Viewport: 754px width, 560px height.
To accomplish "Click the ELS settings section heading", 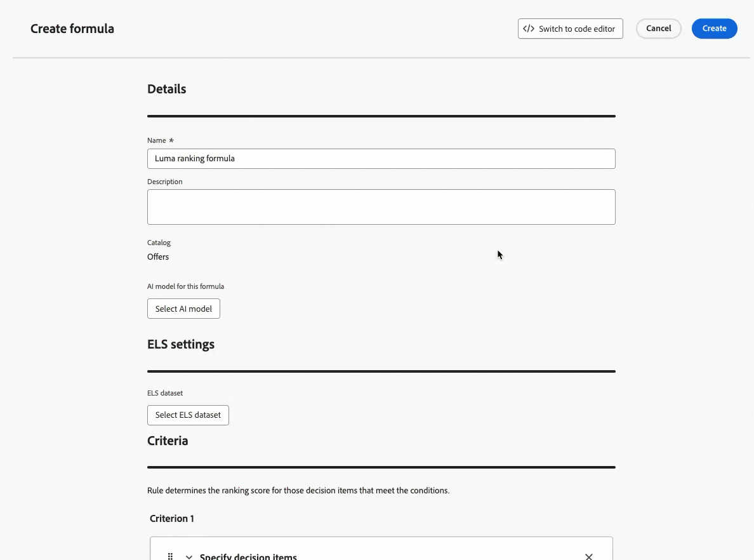I will [x=181, y=345].
